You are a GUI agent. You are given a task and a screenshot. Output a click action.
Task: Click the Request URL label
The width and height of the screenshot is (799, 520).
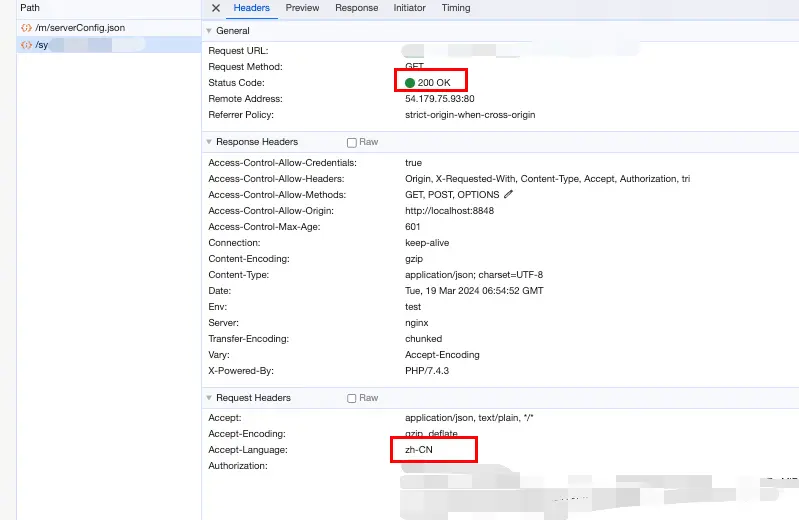point(238,50)
